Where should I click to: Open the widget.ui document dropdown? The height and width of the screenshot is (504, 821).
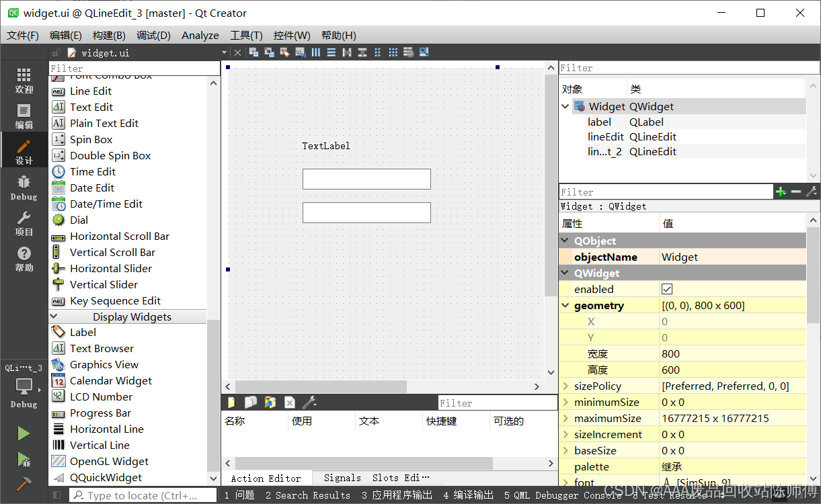(x=224, y=52)
